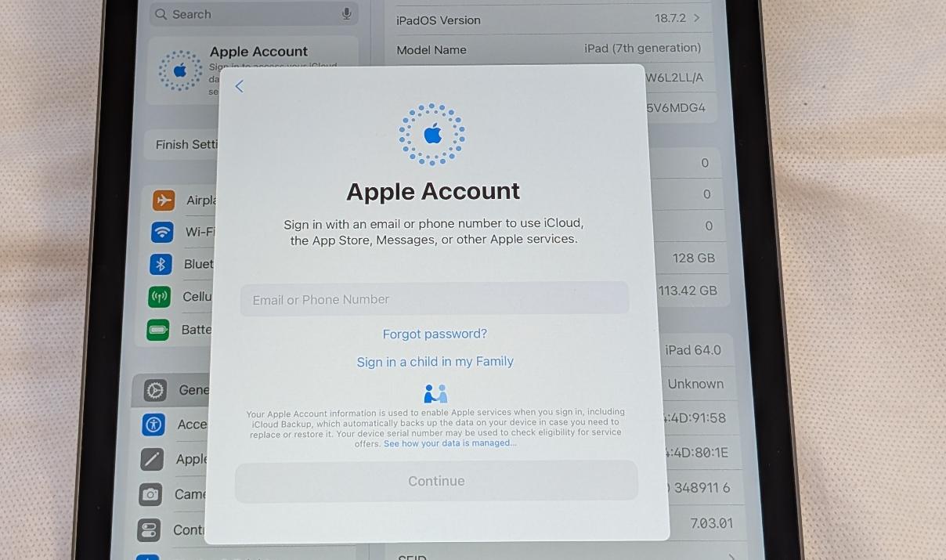Click the iPadOS Version 18.7.2 value
The width and height of the screenshot is (946, 560).
(670, 18)
